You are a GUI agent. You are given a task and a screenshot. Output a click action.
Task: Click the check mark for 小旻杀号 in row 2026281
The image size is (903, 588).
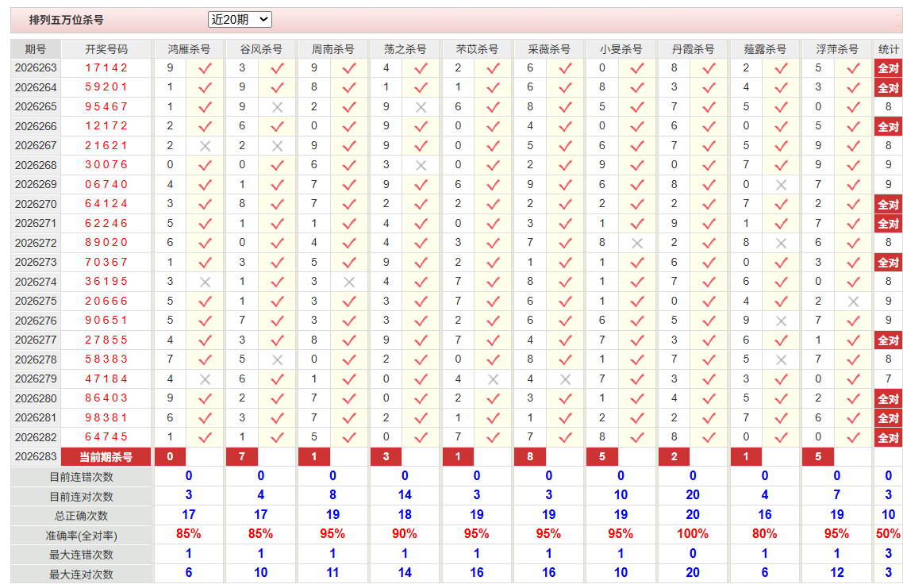[637, 418]
